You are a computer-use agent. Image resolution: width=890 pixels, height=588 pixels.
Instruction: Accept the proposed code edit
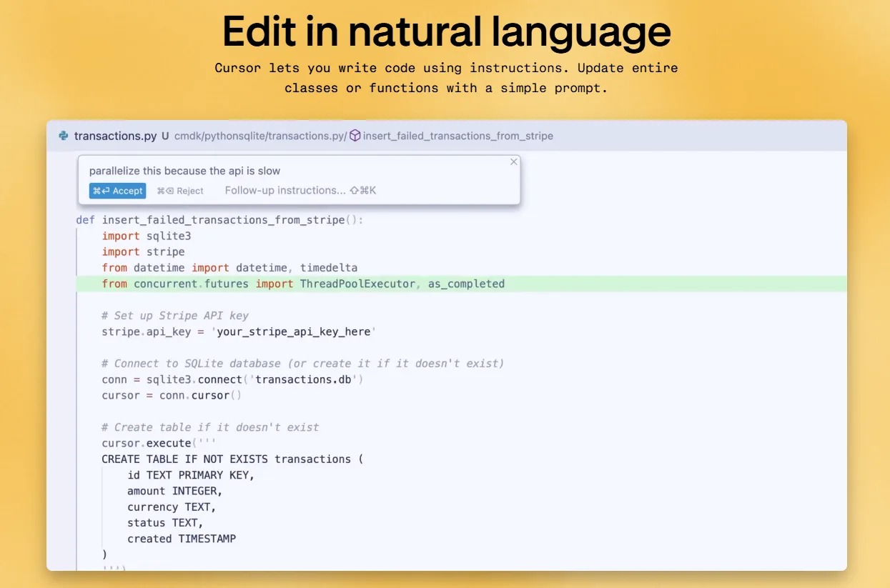click(117, 191)
